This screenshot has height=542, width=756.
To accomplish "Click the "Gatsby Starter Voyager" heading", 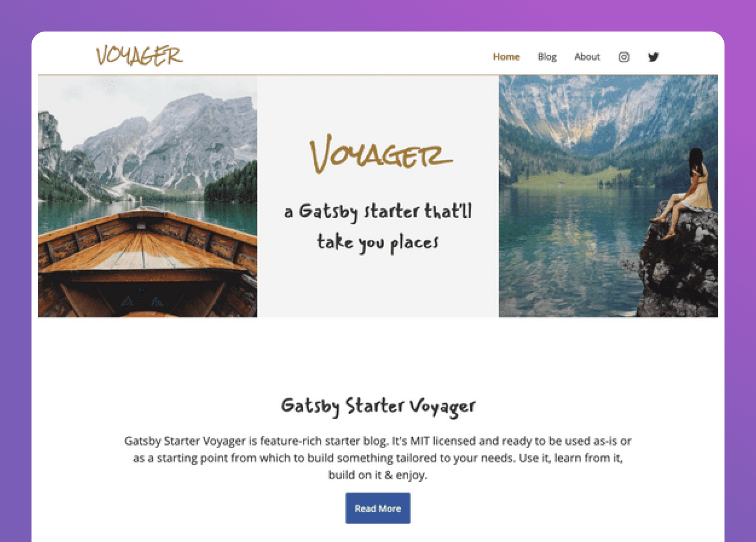I will pyautogui.click(x=378, y=406).
